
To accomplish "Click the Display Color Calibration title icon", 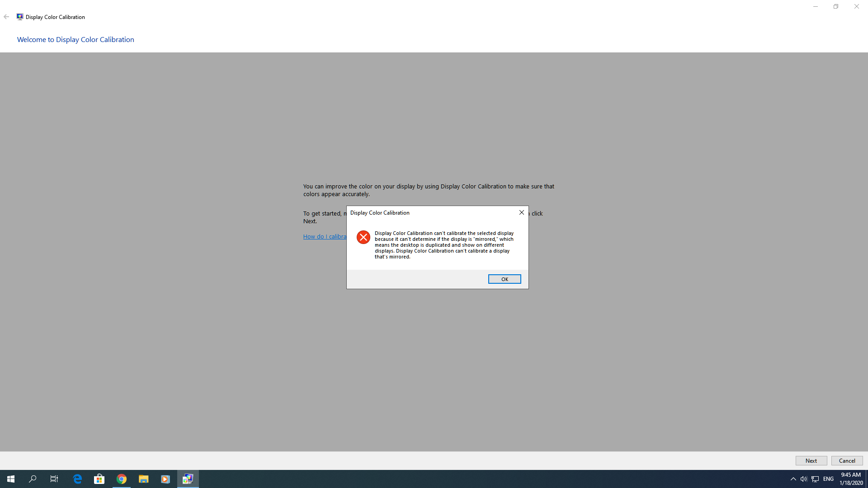I will (x=20, y=17).
